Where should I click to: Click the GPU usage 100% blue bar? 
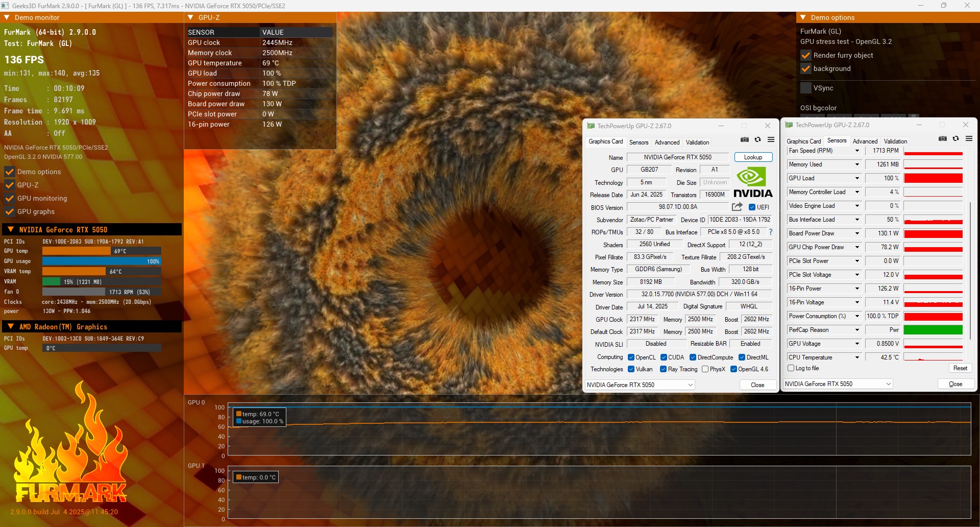102,261
